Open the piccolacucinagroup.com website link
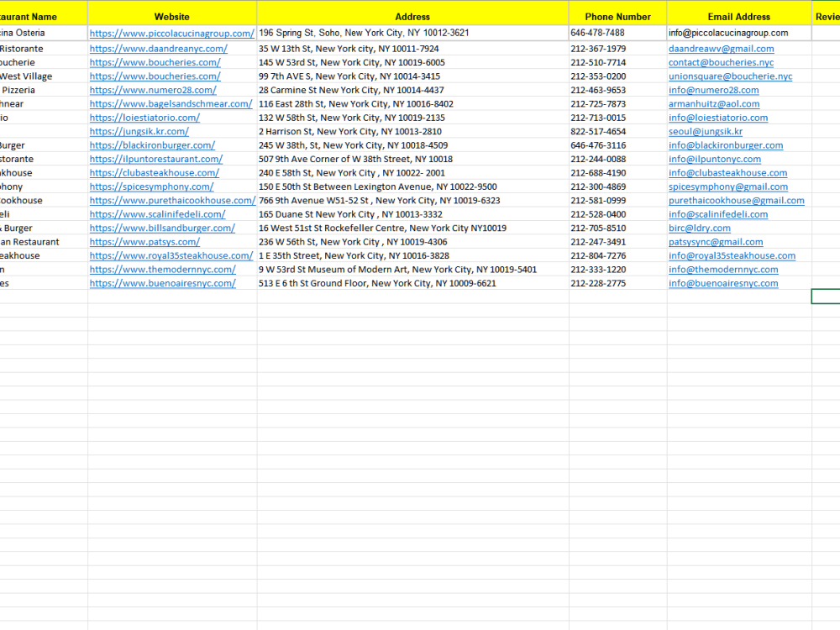 coord(172,34)
